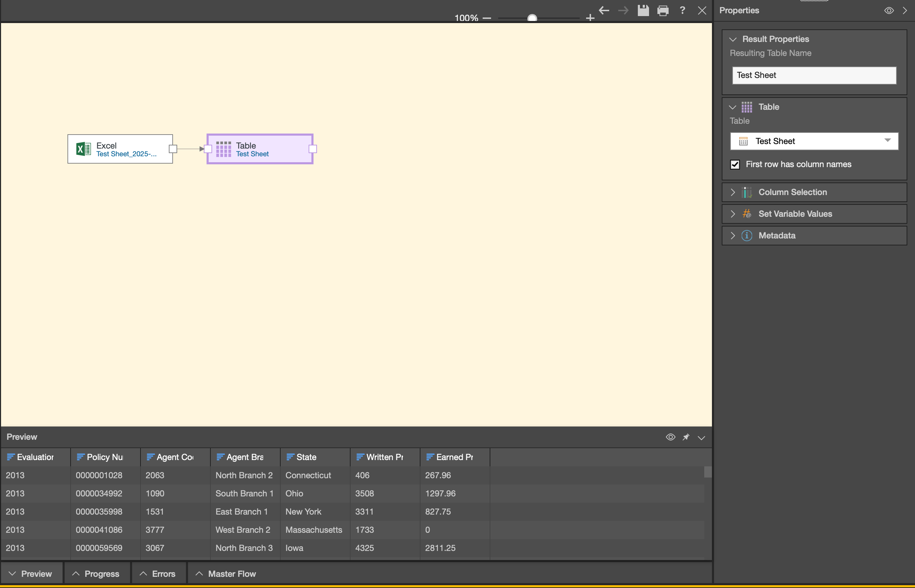915x588 pixels.
Task: Collapse the Table section in Properties
Action: pos(733,107)
